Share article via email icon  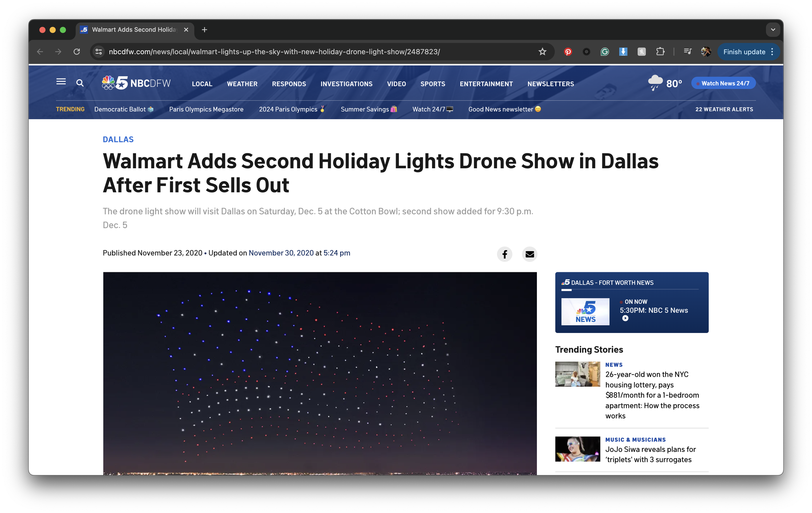(529, 254)
